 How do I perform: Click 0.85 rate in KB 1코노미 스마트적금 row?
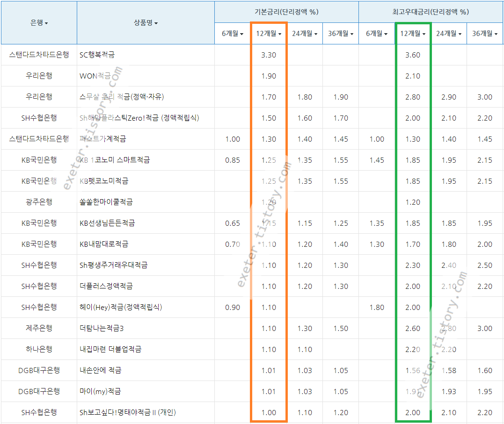[233, 160]
